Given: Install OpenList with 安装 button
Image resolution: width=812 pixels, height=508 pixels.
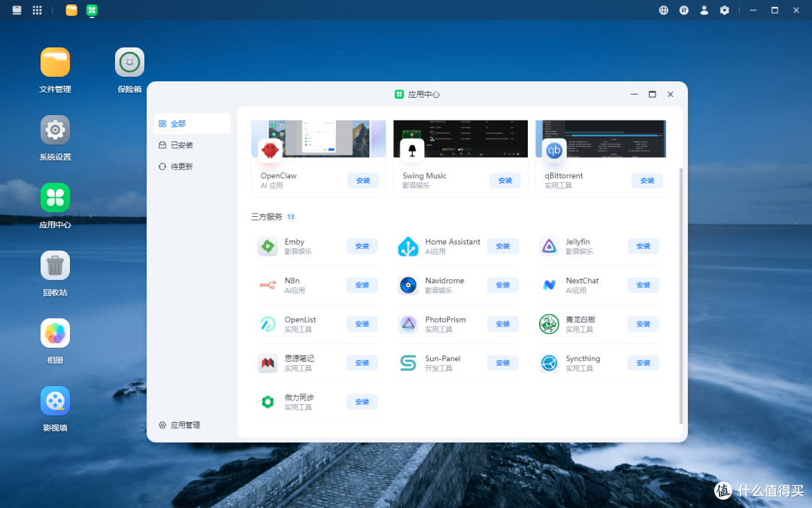Looking at the screenshot, I should coord(362,324).
